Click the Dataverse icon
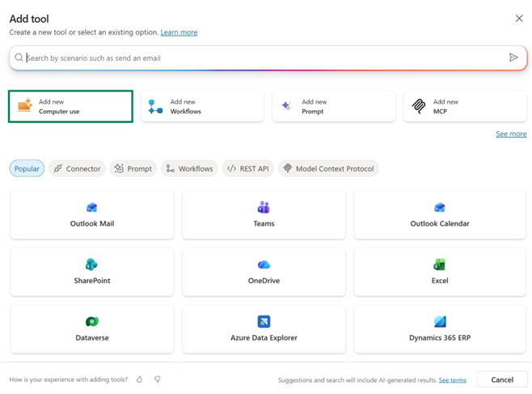Viewport: 532px width, 394px height. pyautogui.click(x=92, y=321)
